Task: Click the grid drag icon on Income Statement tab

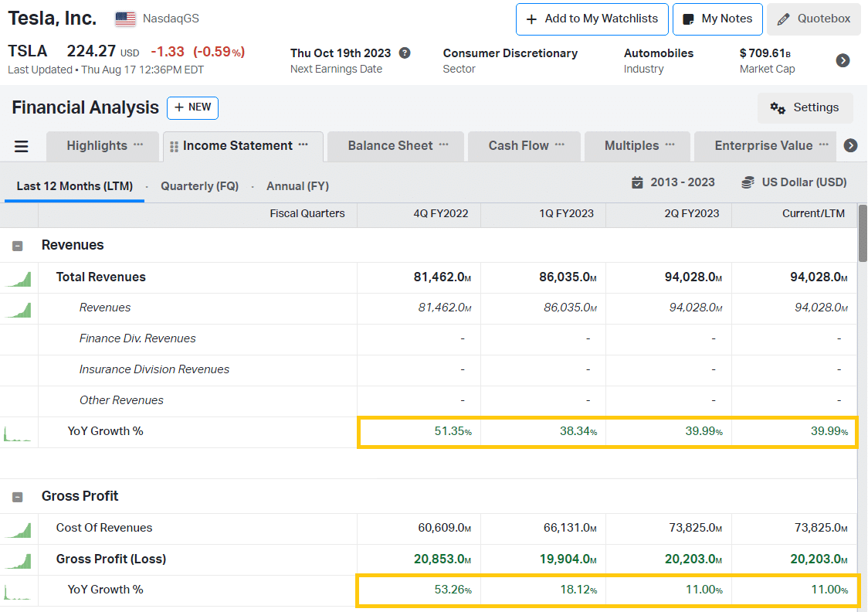Action: (x=174, y=147)
